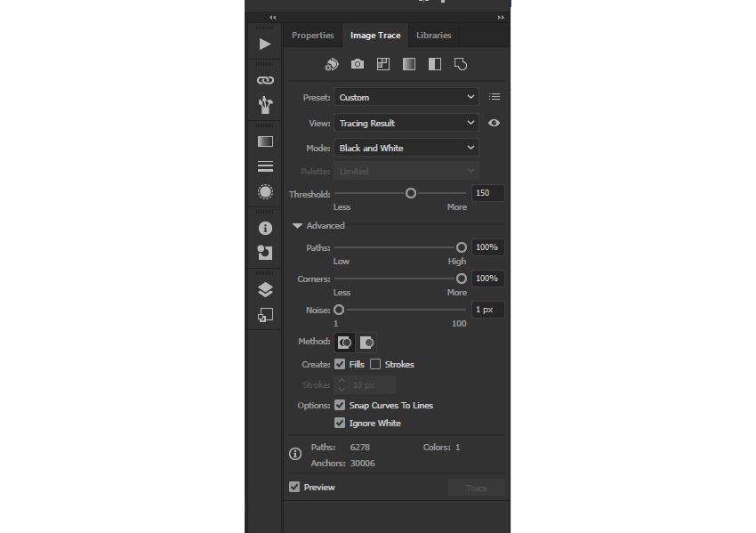
Task: Select the Grayscale preset icon
Action: tap(409, 64)
